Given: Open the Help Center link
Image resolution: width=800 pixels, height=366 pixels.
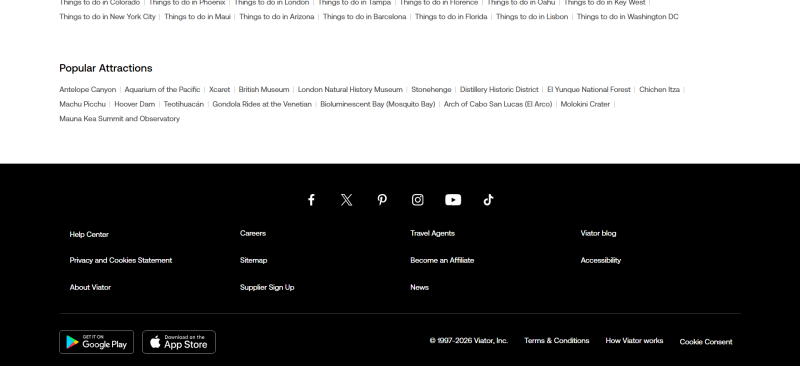Looking at the screenshot, I should [x=89, y=234].
